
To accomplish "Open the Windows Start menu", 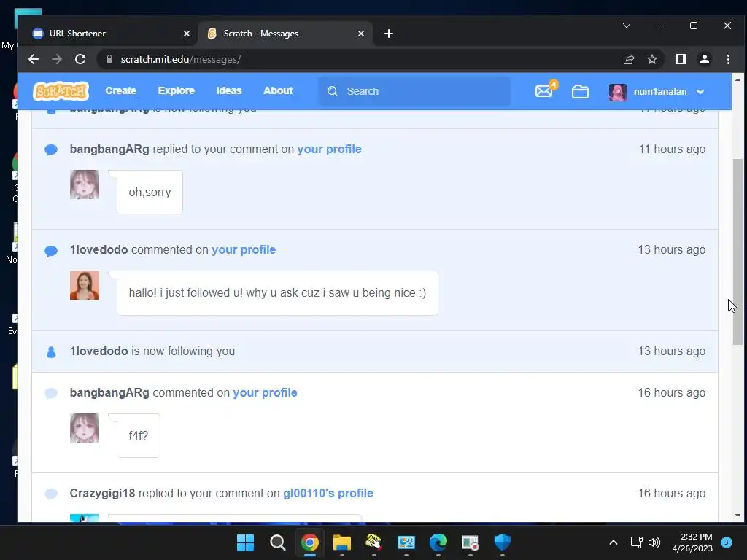I will [x=245, y=542].
